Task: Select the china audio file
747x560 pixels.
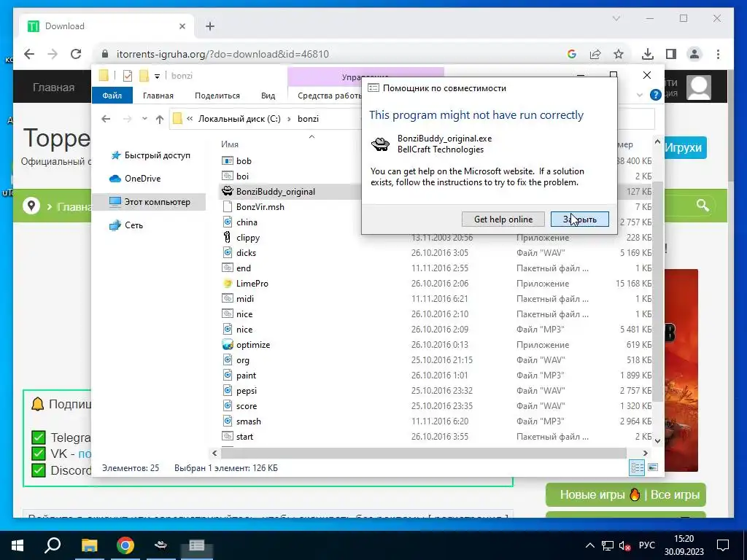Action: click(x=247, y=222)
